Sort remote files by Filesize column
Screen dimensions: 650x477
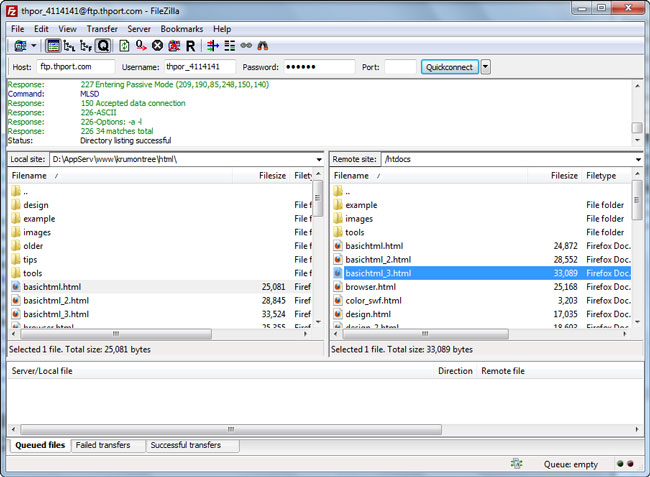click(555, 176)
